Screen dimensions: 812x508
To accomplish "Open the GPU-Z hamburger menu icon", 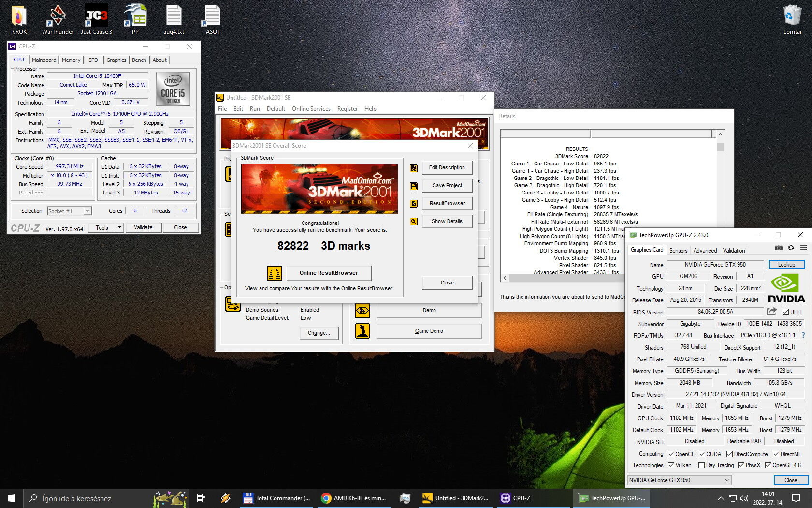I will point(803,248).
